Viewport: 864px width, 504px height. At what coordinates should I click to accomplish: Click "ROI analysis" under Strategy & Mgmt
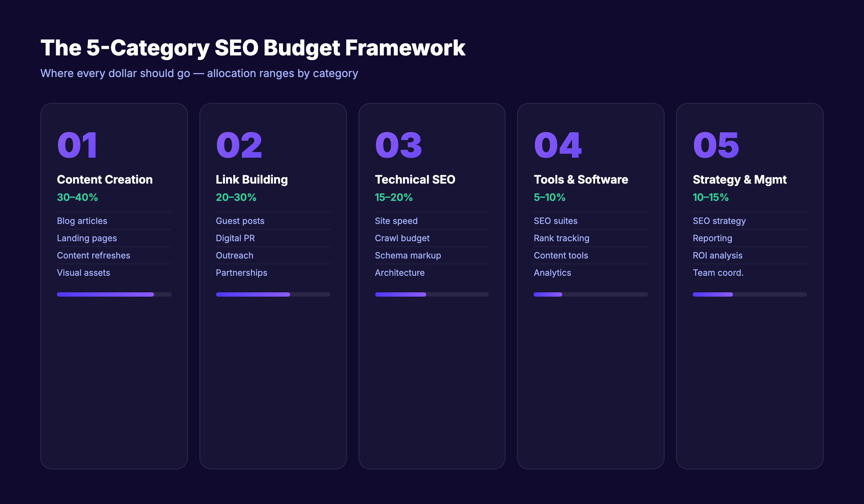717,255
